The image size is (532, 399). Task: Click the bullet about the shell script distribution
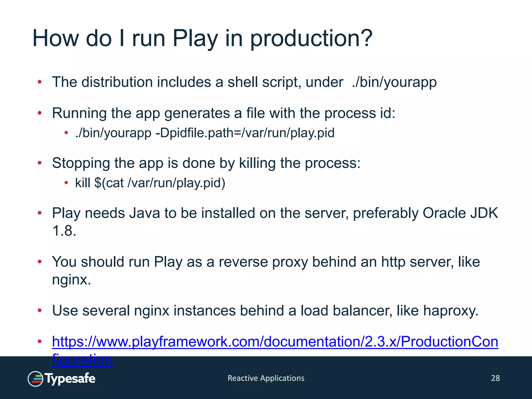244,82
